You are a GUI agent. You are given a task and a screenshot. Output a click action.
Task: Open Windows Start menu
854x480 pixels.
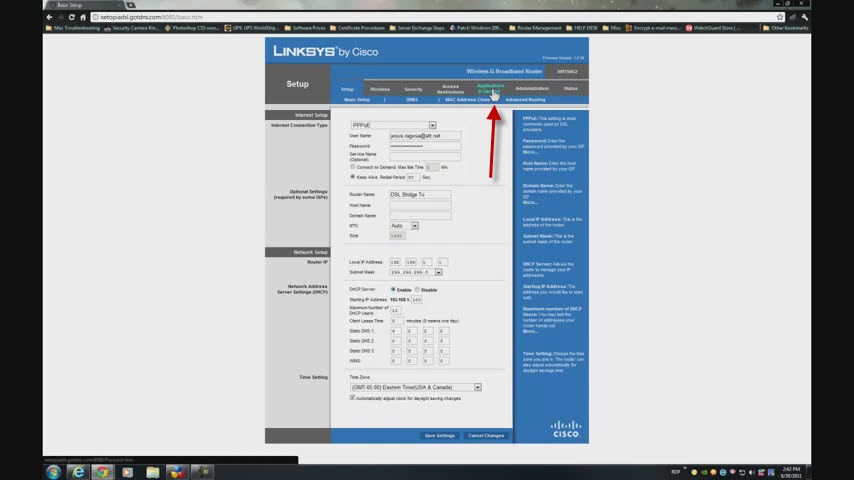click(x=53, y=472)
